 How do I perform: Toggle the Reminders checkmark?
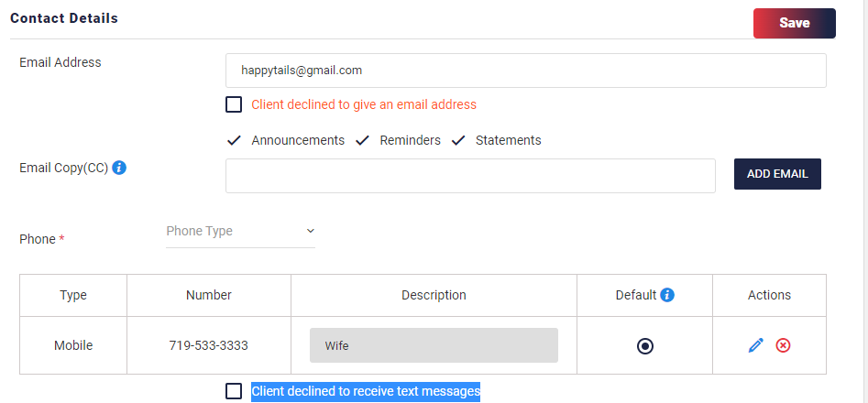[362, 140]
